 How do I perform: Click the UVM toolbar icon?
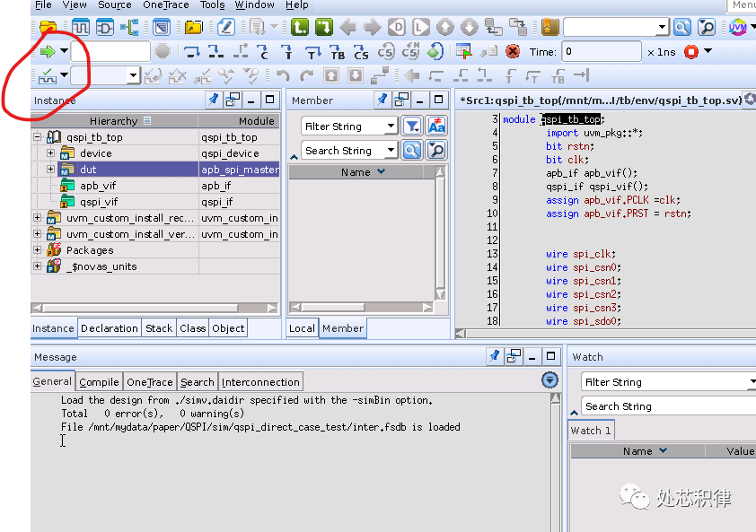coord(737,27)
